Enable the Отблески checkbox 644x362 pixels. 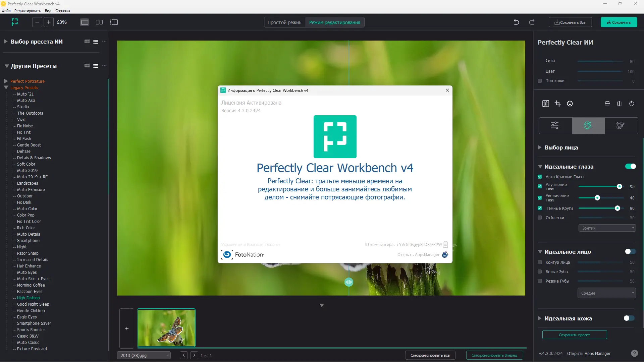coord(540,218)
